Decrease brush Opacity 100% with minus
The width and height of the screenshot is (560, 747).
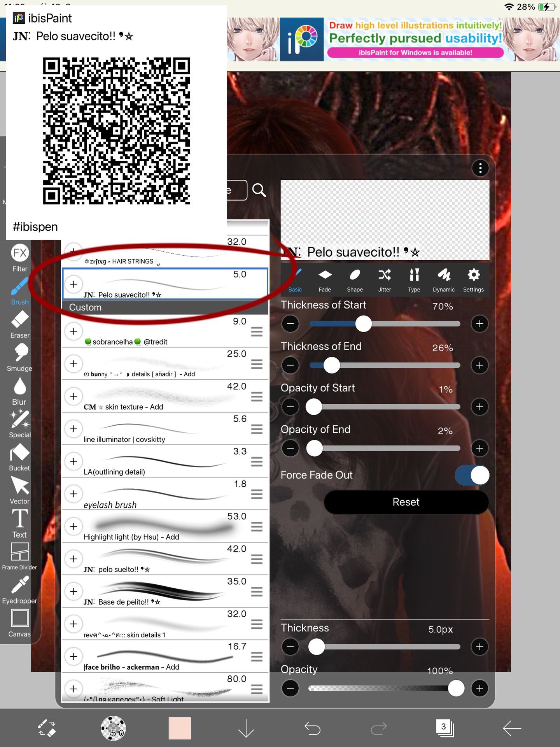tap(290, 688)
